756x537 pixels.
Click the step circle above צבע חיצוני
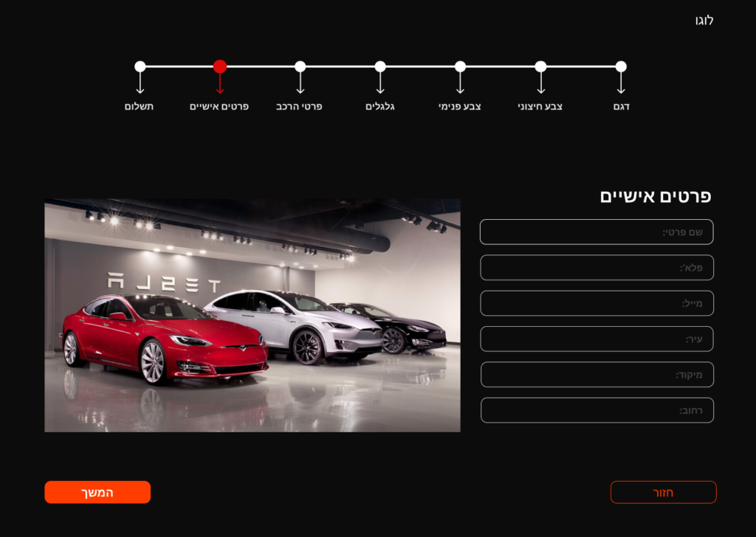tap(540, 66)
